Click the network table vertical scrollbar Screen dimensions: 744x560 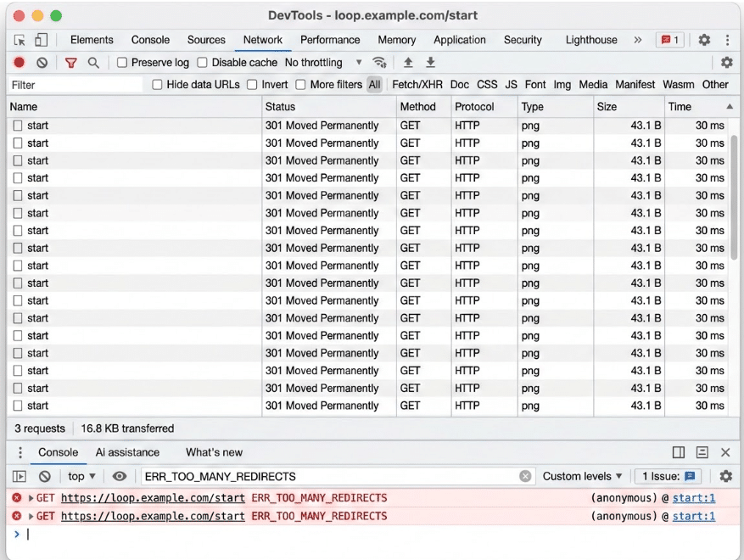(x=734, y=197)
